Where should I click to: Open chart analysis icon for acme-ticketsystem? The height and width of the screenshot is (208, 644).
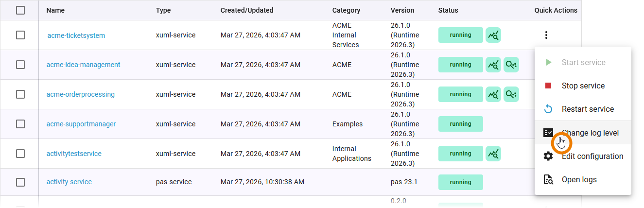493,35
